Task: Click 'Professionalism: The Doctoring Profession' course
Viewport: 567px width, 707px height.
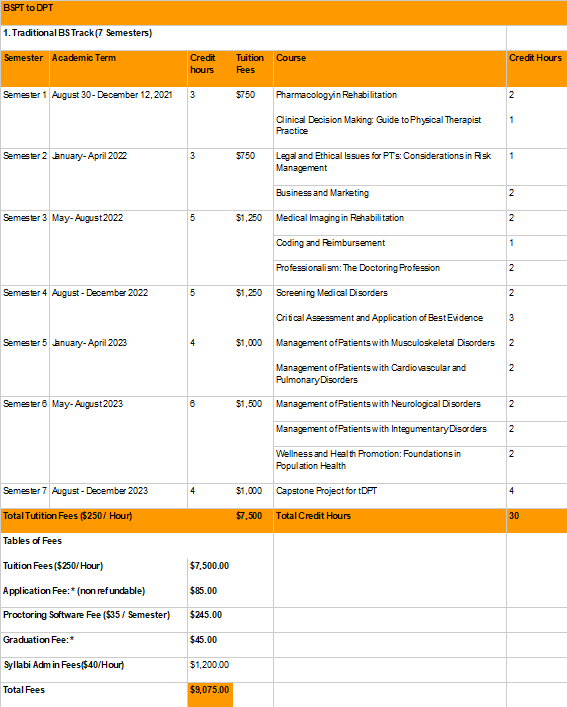Action: pyautogui.click(x=357, y=268)
